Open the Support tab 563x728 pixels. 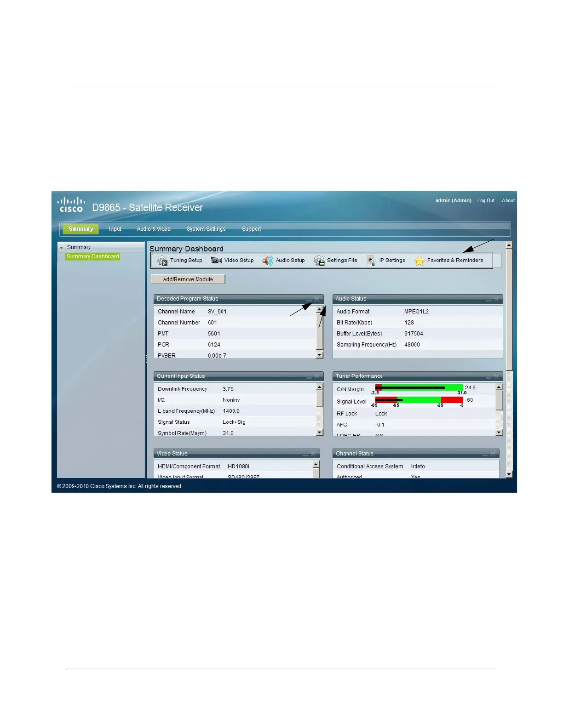click(251, 229)
